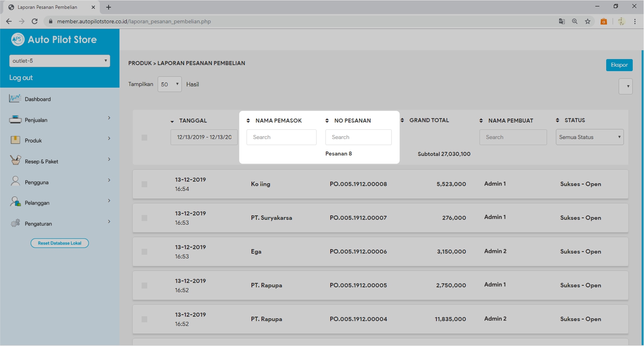Open the outlet-5 dropdown
Screen dimensions: 644x346
point(60,61)
